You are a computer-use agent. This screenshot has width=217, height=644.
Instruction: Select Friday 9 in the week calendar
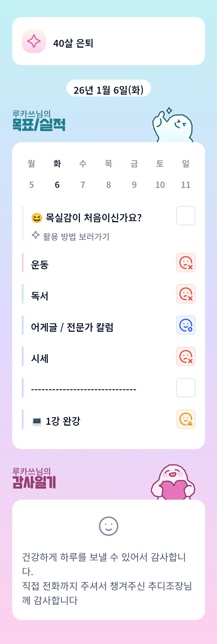134,185
